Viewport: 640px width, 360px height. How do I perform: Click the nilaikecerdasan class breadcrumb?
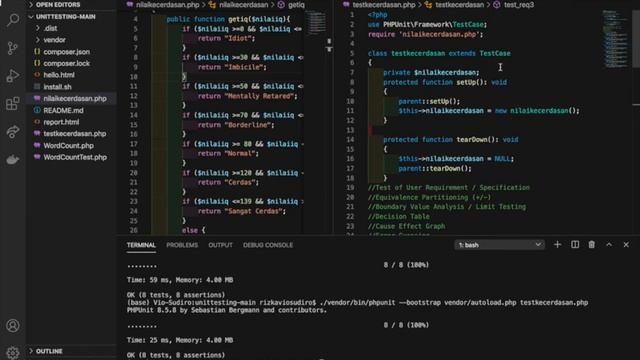click(244, 5)
